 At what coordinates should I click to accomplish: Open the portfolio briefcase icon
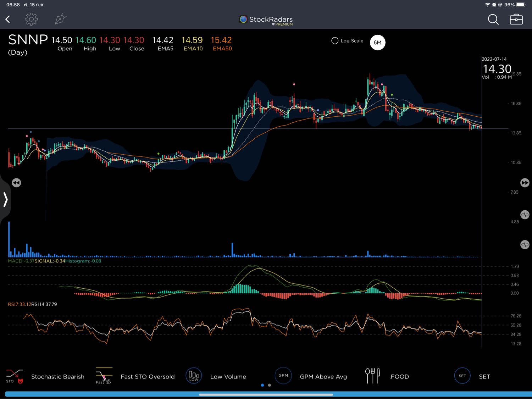[x=516, y=20]
